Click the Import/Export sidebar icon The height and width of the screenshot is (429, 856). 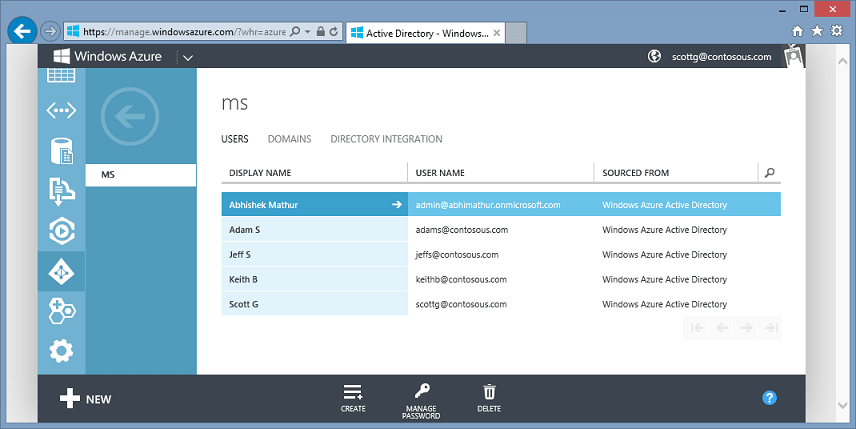pyautogui.click(x=61, y=191)
